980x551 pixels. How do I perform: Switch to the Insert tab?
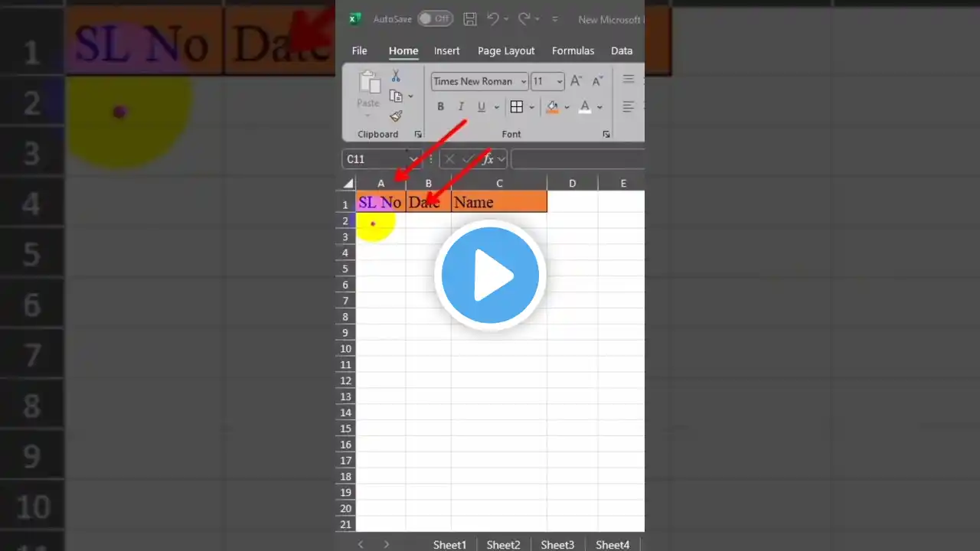(447, 51)
